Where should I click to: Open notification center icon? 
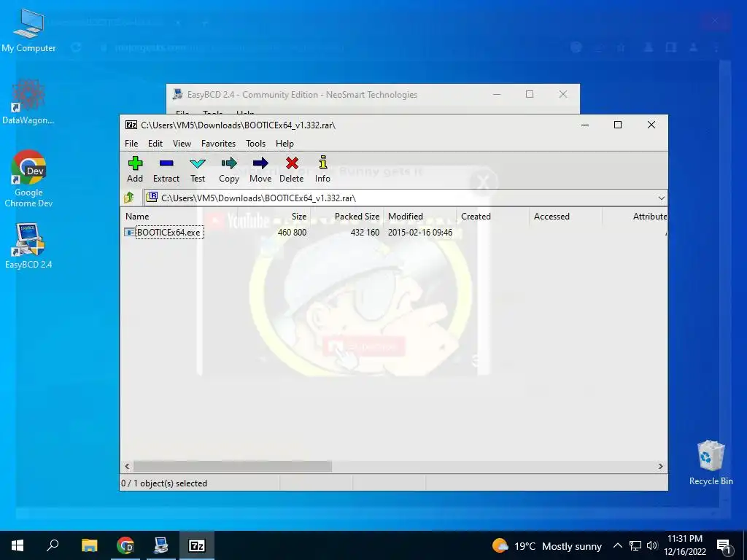(x=723, y=545)
